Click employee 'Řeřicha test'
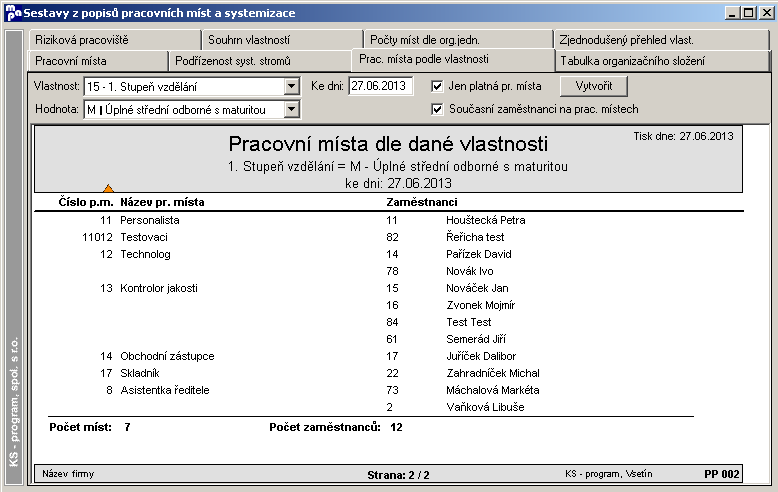The width and height of the screenshot is (778, 492). [x=475, y=237]
